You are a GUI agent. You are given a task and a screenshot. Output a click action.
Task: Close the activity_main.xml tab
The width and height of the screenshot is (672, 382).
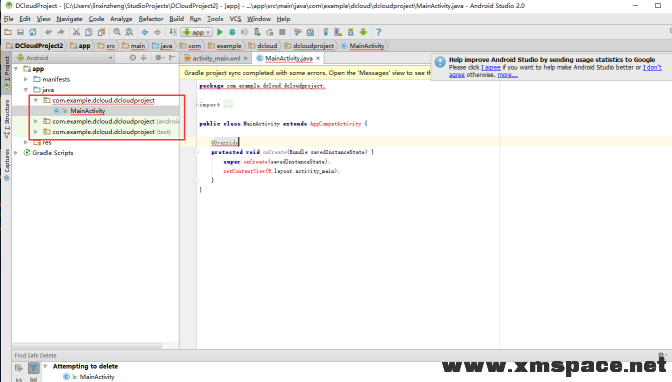click(x=246, y=58)
